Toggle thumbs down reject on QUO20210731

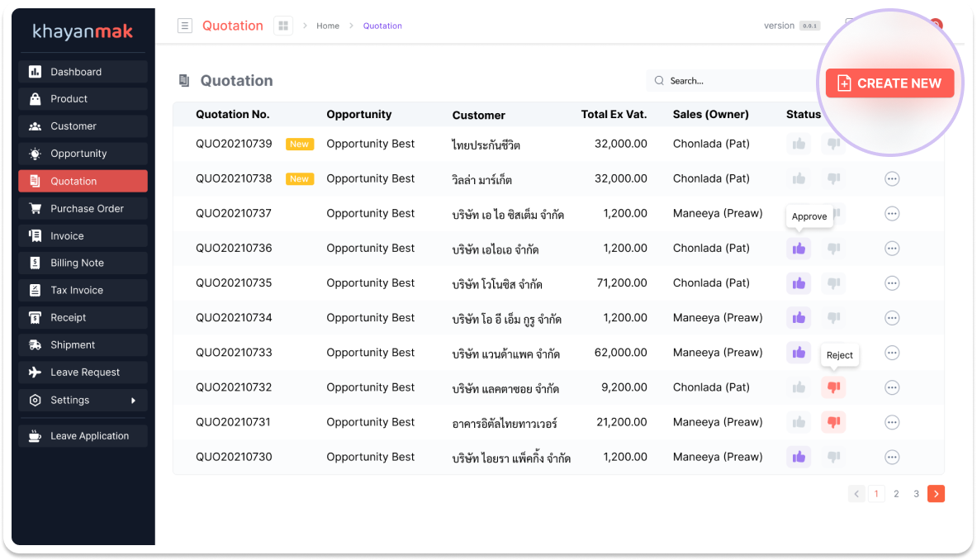(x=833, y=422)
